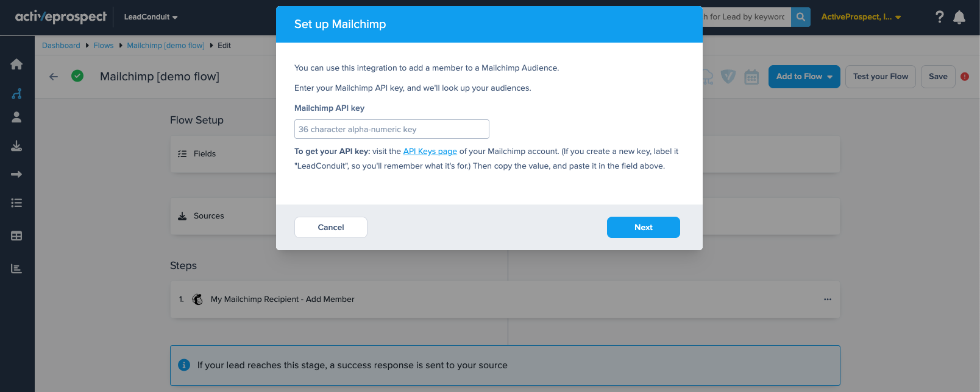Viewport: 980px width, 392px height.
Task: Click the shield verification icon
Action: (x=728, y=77)
